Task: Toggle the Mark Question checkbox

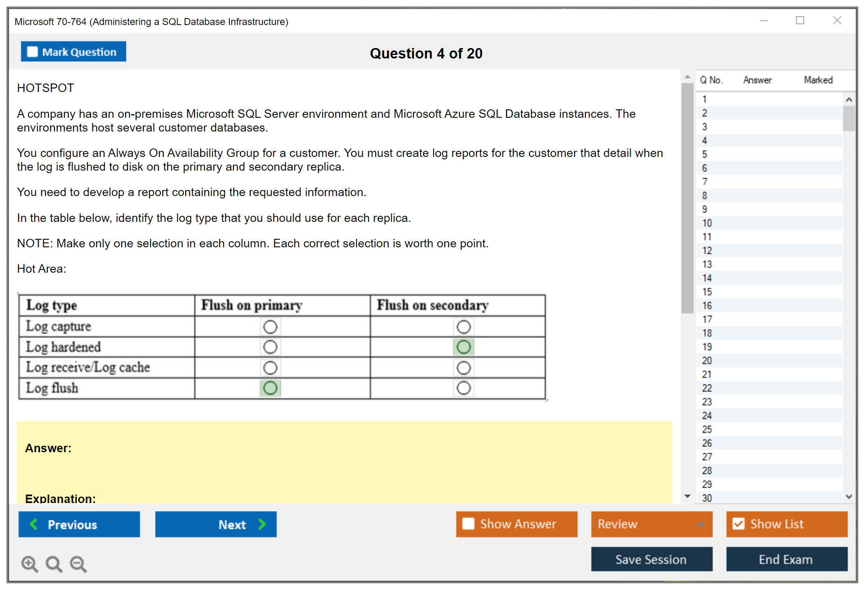Action: click(32, 52)
